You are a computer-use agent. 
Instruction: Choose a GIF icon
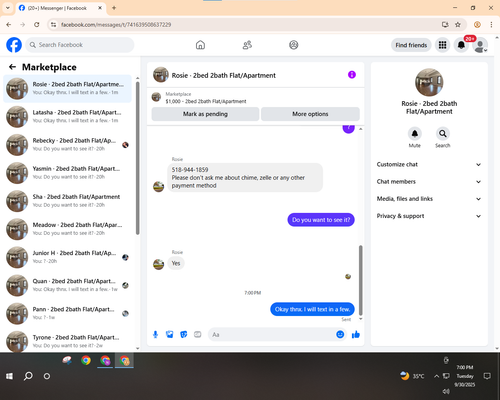pyautogui.click(x=198, y=334)
